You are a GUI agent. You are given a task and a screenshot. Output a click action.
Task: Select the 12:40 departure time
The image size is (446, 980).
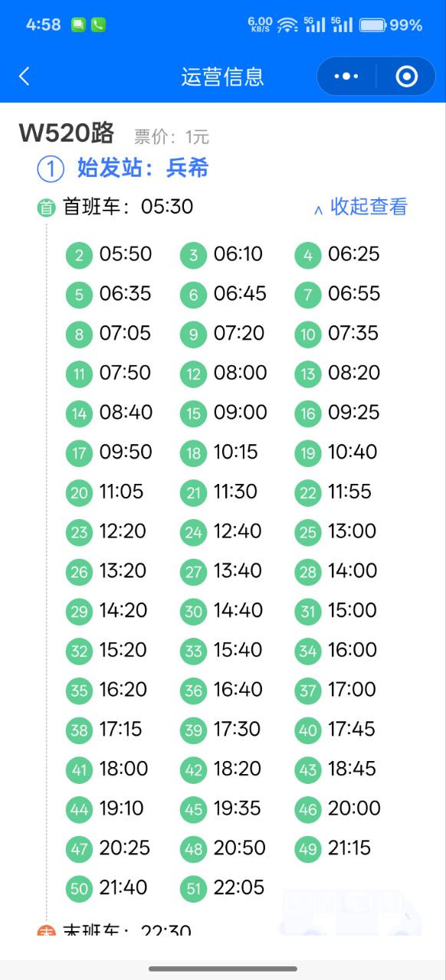click(x=238, y=531)
